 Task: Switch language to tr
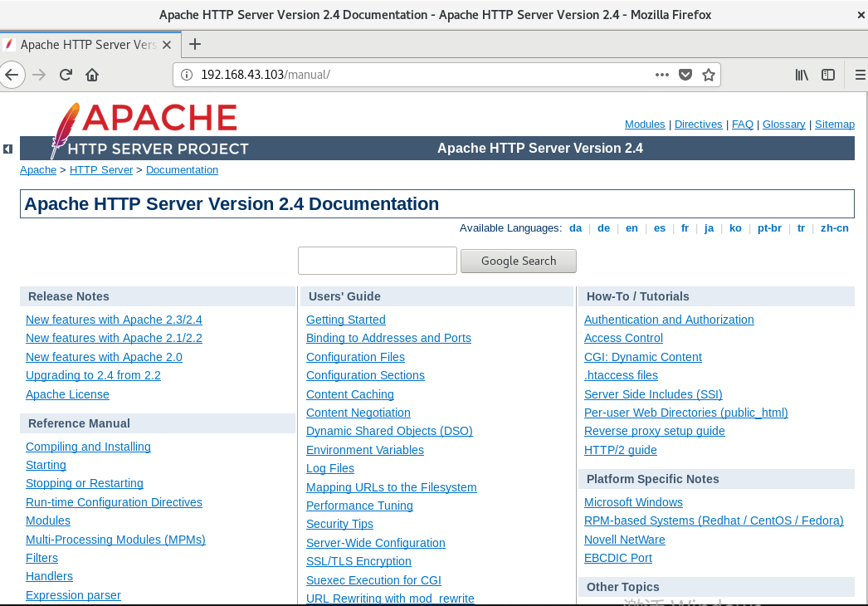(x=801, y=228)
